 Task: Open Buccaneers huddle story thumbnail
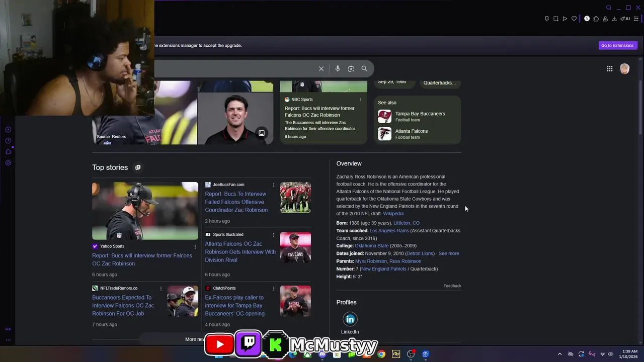295,198
